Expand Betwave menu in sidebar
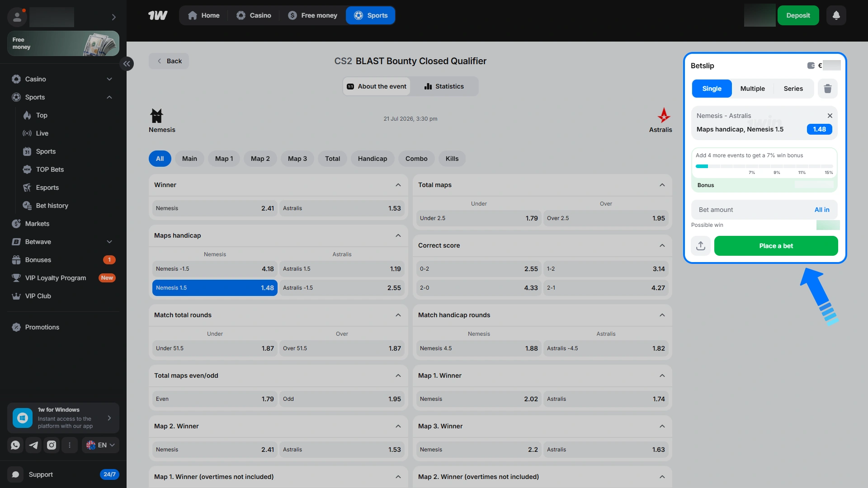The image size is (868, 488). point(109,242)
